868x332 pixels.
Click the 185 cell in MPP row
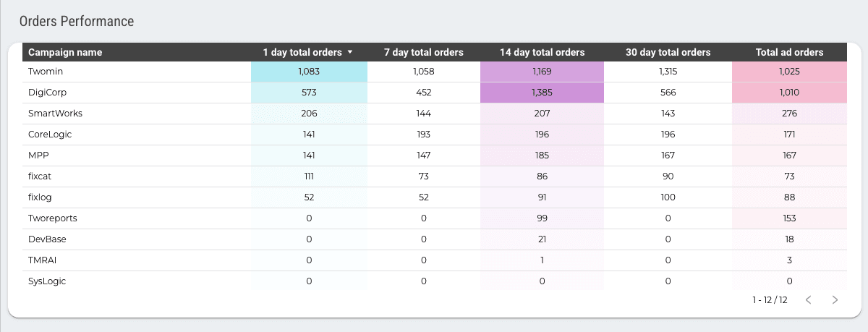pyautogui.click(x=542, y=156)
